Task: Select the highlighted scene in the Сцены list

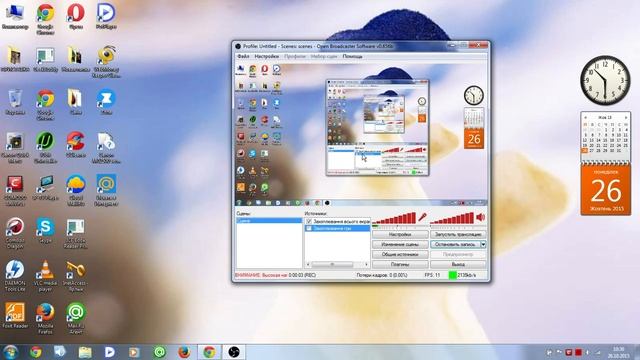Action: [x=269, y=220]
